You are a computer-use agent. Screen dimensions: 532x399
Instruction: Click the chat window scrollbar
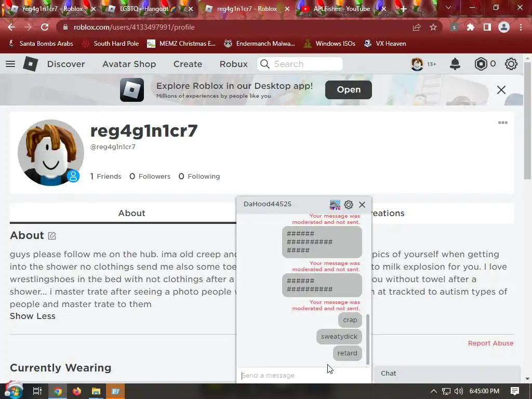pos(368,339)
